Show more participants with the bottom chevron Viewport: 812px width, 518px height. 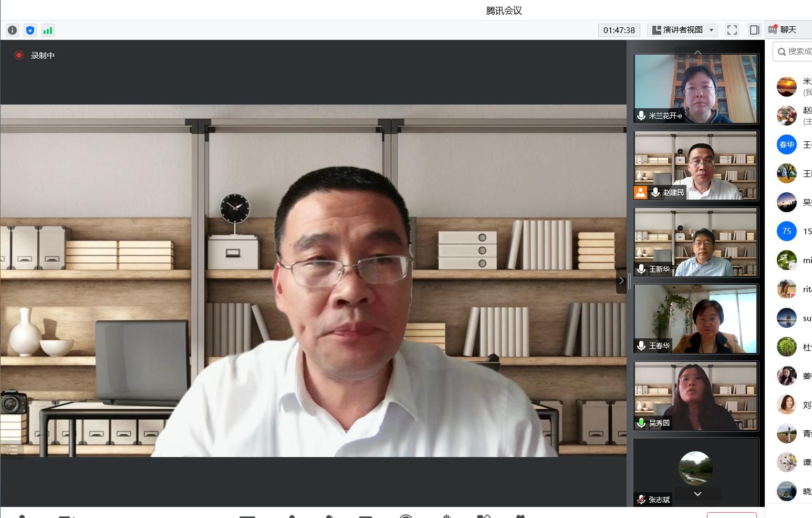[x=698, y=494]
